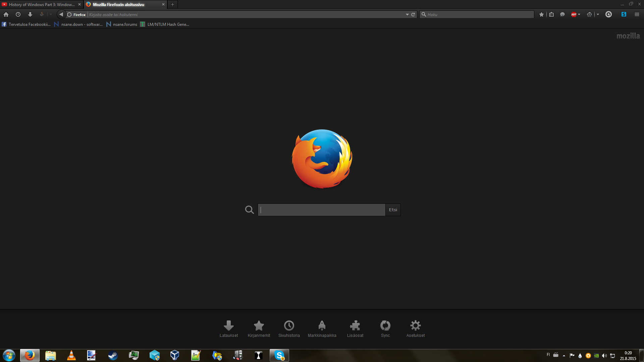Expand the Greasemonkey dropdown arrow
This screenshot has height=362, width=644.
pyautogui.click(x=598, y=14)
